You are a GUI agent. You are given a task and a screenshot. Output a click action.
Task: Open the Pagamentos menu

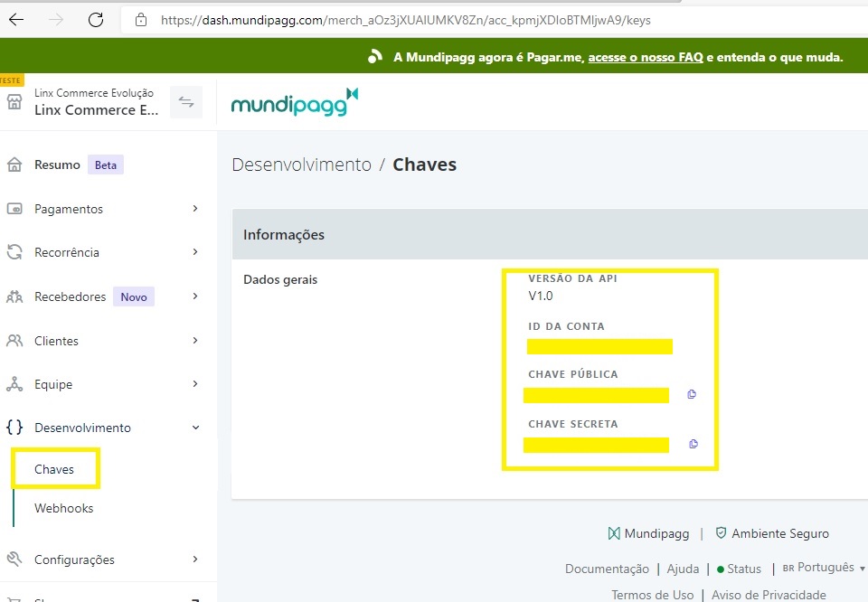click(x=69, y=209)
